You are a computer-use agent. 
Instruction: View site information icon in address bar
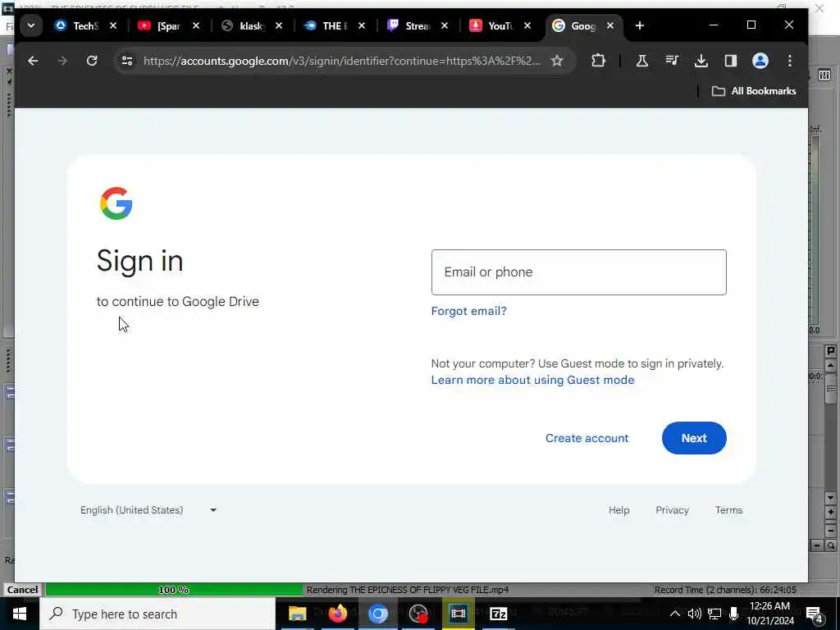click(x=127, y=61)
